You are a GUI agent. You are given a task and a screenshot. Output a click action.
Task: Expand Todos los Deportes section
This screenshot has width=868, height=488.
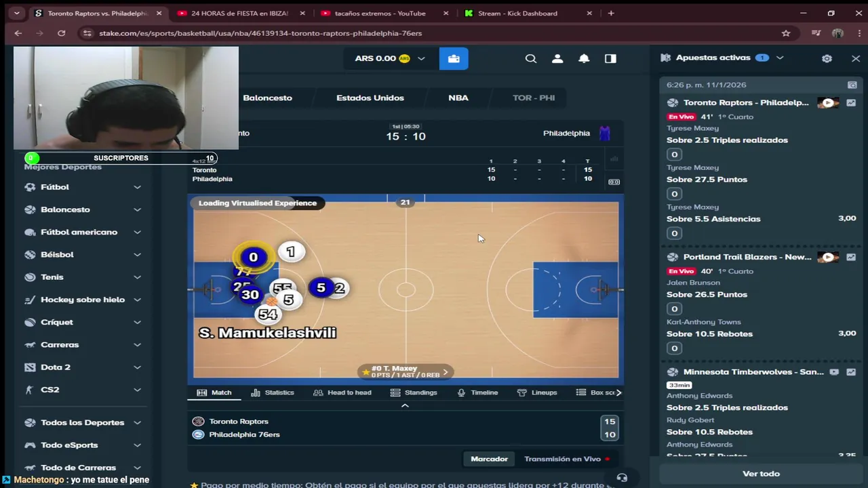pos(137,422)
